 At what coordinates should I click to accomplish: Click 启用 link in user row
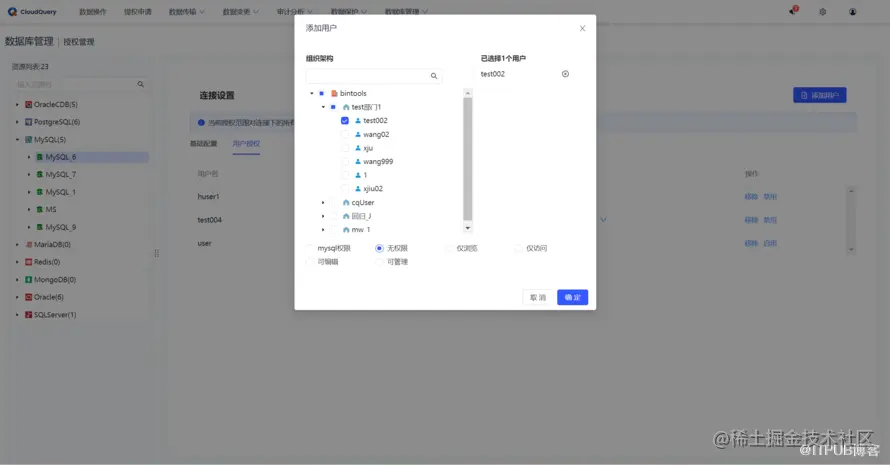pos(770,243)
